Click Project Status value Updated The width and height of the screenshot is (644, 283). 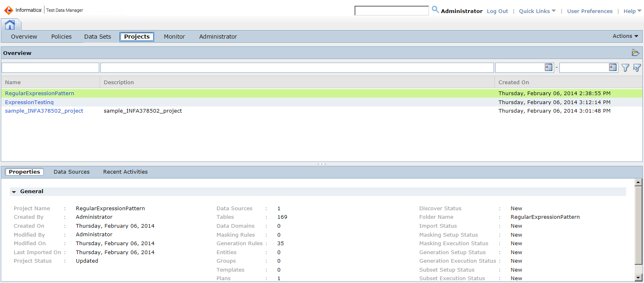(x=87, y=261)
